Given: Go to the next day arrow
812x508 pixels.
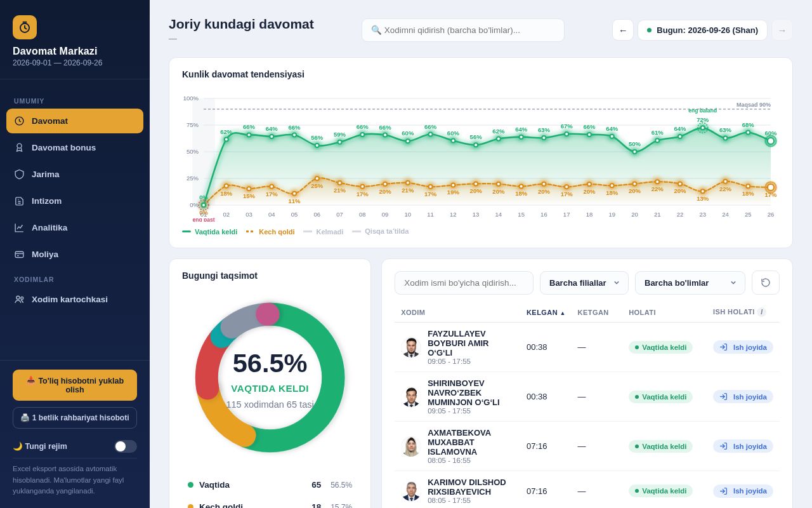Looking at the screenshot, I should click(782, 30).
